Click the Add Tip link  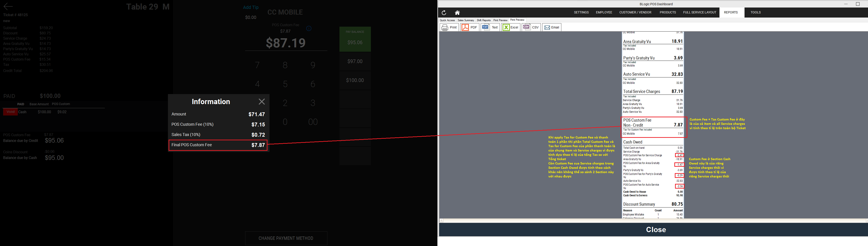pos(251,8)
